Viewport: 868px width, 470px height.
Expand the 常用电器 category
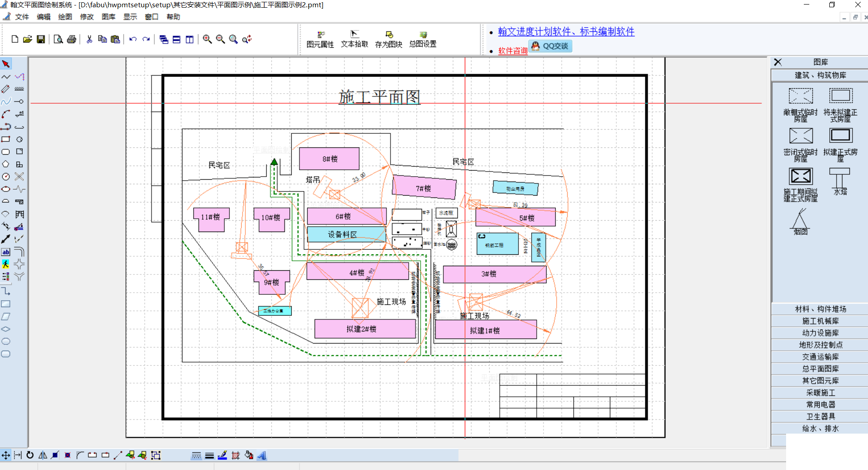pos(820,404)
